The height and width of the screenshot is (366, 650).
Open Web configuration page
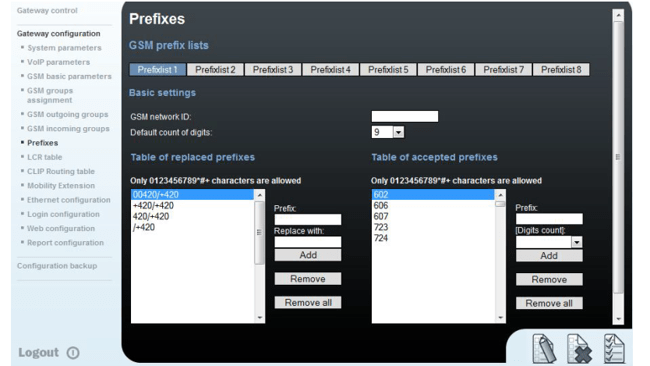tap(61, 228)
